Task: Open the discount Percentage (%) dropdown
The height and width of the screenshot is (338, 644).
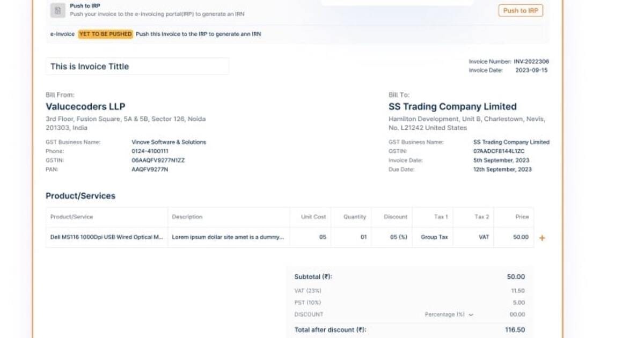Action: pyautogui.click(x=449, y=314)
